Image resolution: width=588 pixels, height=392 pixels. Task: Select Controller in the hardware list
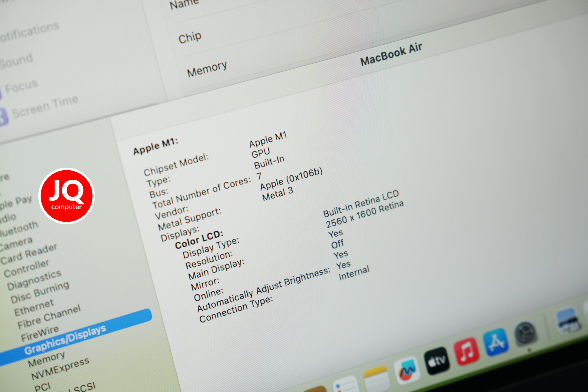tap(26, 268)
